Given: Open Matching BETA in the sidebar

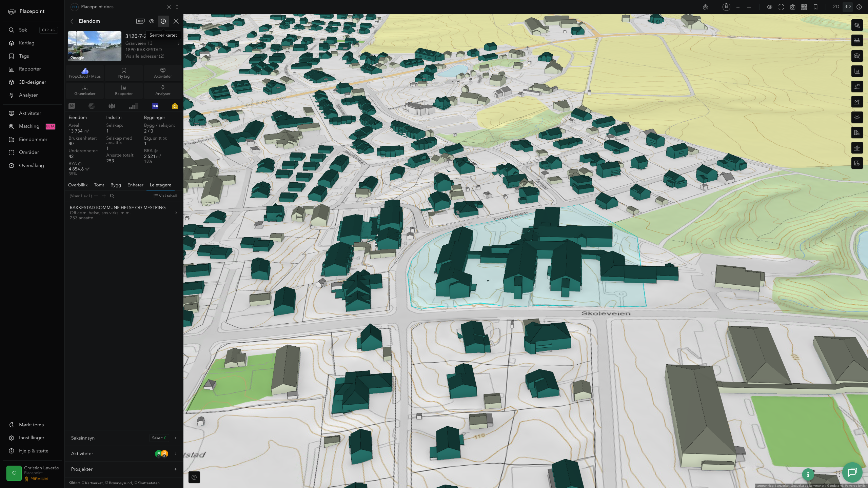Looking at the screenshot, I should tap(32, 126).
